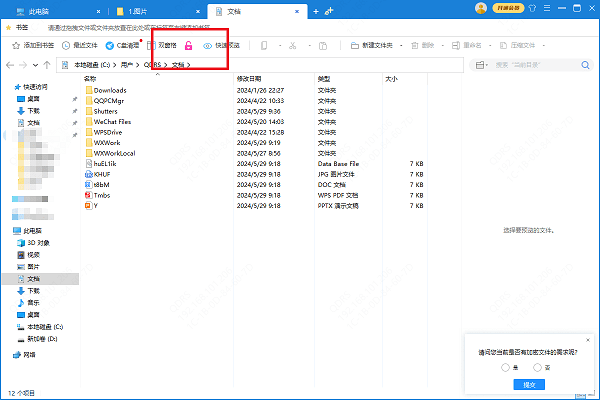The width and height of the screenshot is (600, 400).
Task: Click the scissors cut icon
Action: (x=292, y=46)
